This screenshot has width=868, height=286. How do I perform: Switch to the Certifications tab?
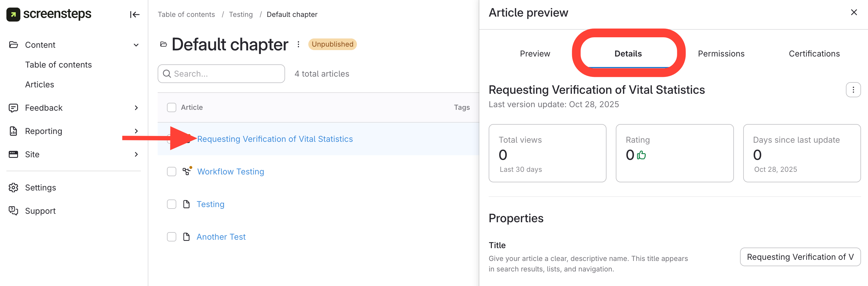pyautogui.click(x=814, y=54)
